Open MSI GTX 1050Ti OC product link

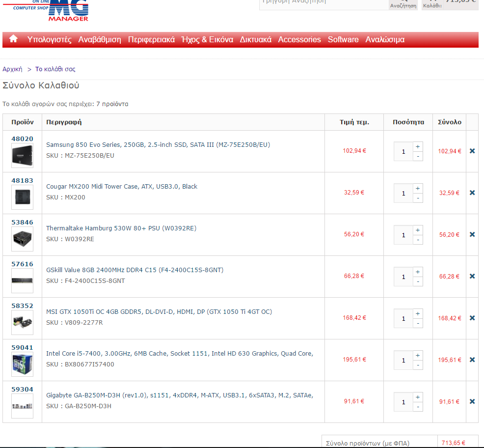tap(159, 311)
